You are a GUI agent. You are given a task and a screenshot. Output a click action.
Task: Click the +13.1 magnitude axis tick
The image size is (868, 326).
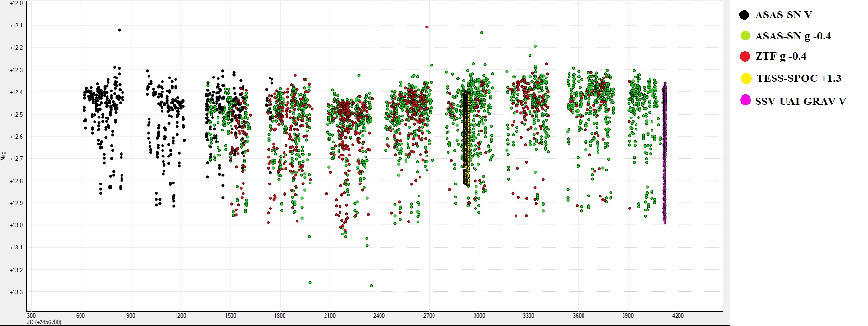point(16,248)
